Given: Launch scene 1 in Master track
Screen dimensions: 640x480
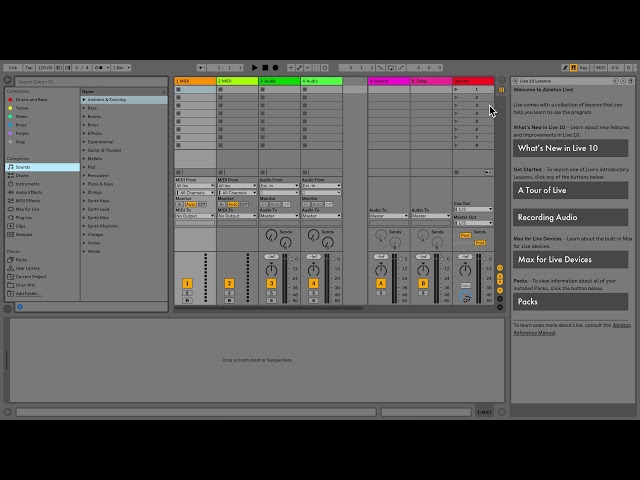Looking at the screenshot, I should (456, 89).
